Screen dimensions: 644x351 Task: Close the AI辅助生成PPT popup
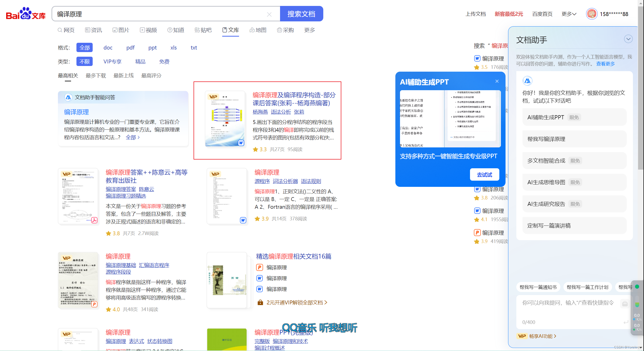pyautogui.click(x=497, y=81)
